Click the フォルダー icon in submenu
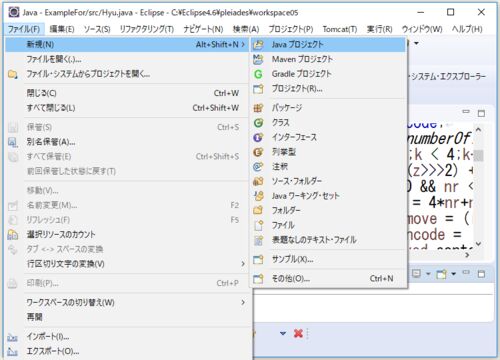Viewport: 500px width, 360px height. click(x=258, y=211)
